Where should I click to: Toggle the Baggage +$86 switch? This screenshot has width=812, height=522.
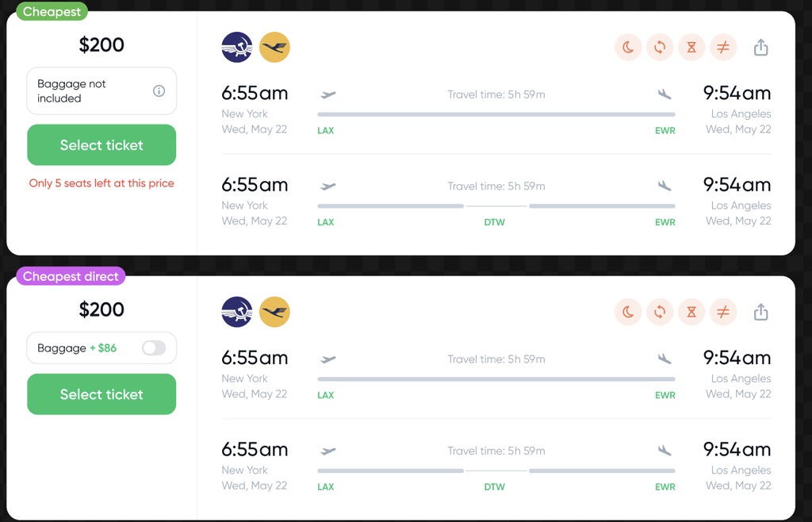[154, 348]
